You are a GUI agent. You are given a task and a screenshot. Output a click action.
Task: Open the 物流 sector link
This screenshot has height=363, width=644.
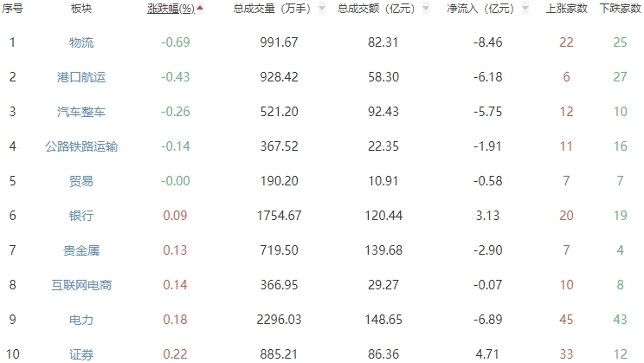[81, 42]
